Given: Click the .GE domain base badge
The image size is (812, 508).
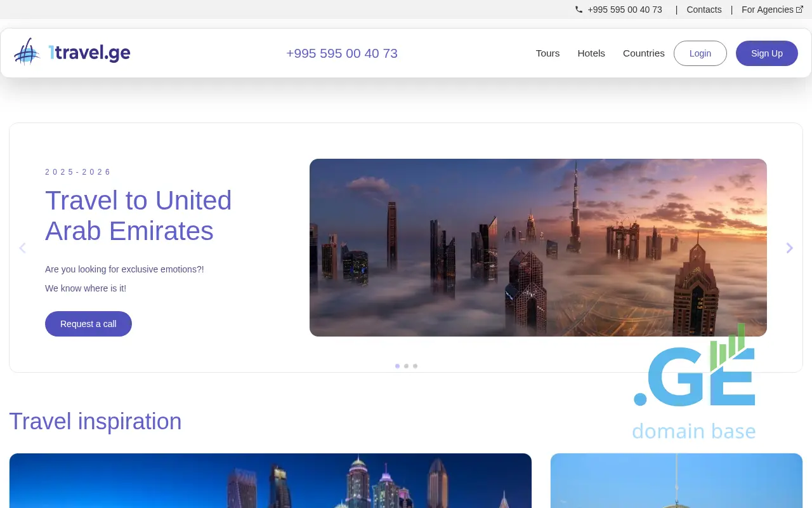Looking at the screenshot, I should point(694,387).
